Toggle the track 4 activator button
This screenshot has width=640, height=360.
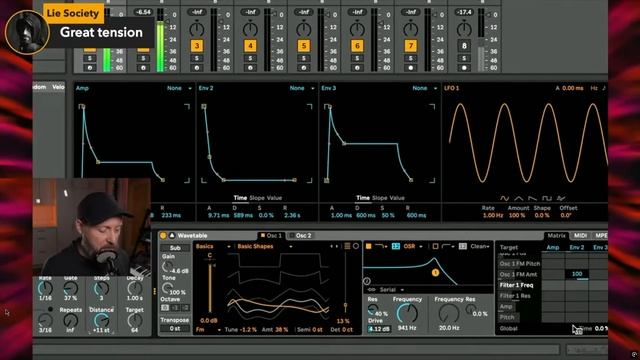(x=250, y=46)
